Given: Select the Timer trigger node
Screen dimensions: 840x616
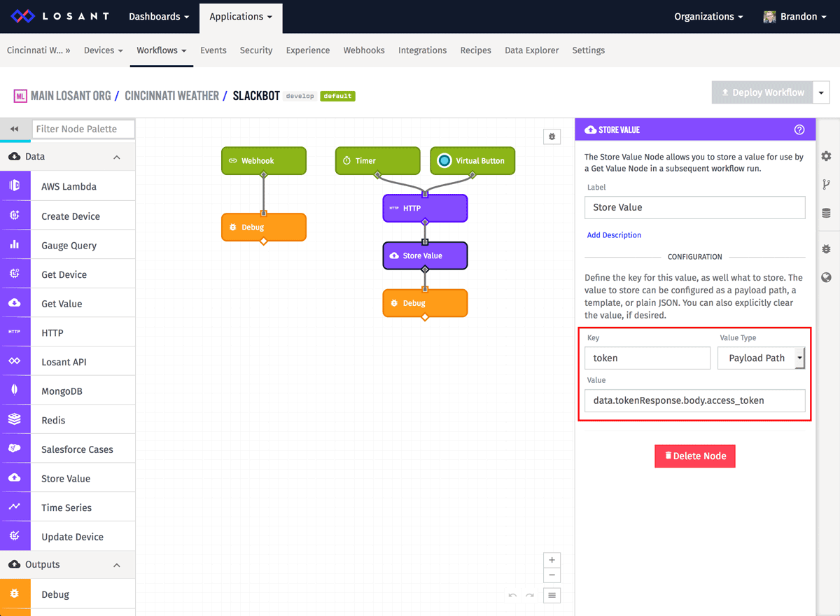Looking at the screenshot, I should point(377,160).
